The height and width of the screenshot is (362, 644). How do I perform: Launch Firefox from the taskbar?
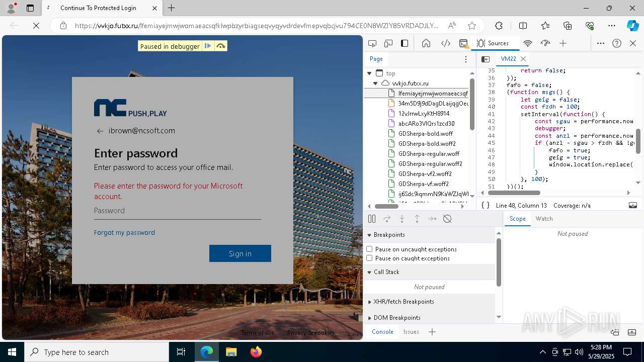click(256, 352)
